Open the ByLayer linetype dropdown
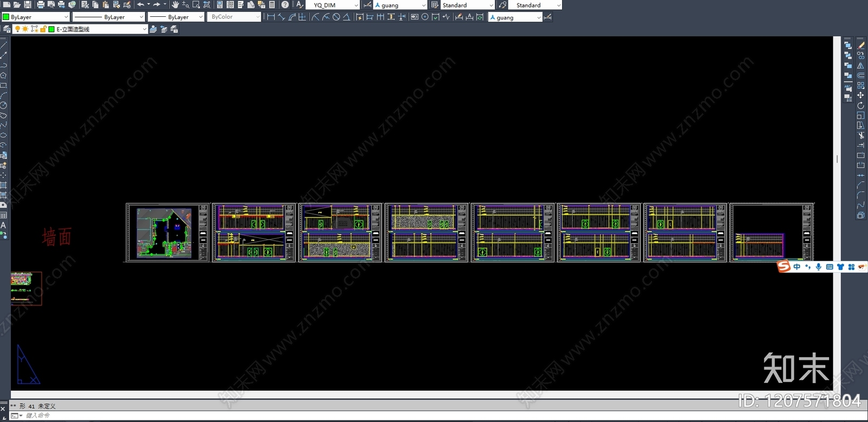 click(108, 17)
